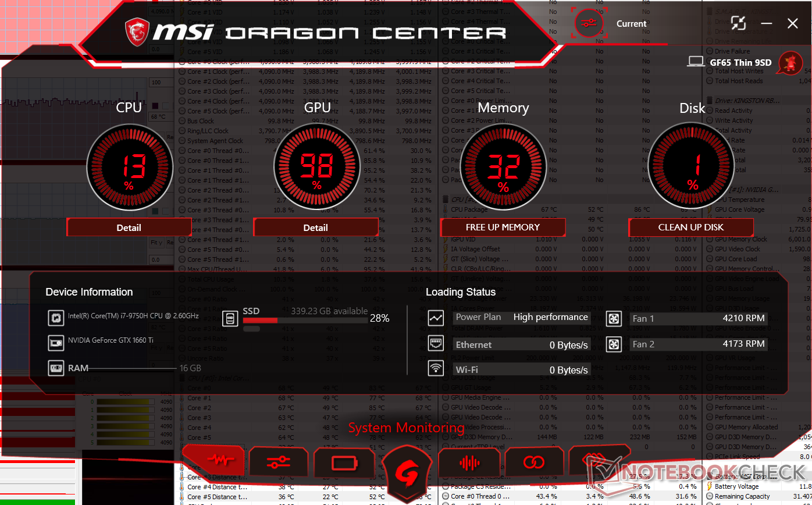Click the SSD drive icon
The width and height of the screenshot is (812, 505).
point(230,318)
